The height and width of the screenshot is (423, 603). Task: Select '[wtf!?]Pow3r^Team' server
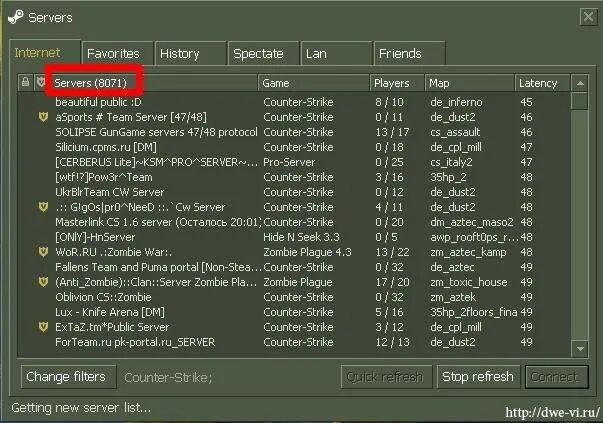pyautogui.click(x=294, y=177)
